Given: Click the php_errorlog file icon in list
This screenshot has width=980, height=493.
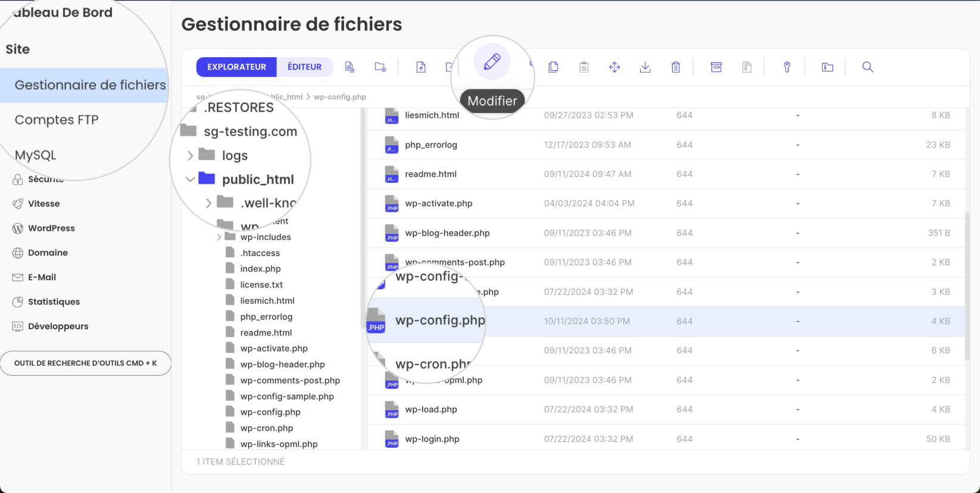Looking at the screenshot, I should (x=391, y=145).
